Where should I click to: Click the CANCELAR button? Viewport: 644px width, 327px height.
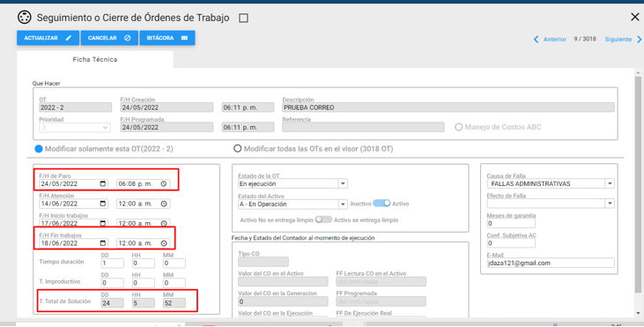tap(109, 38)
